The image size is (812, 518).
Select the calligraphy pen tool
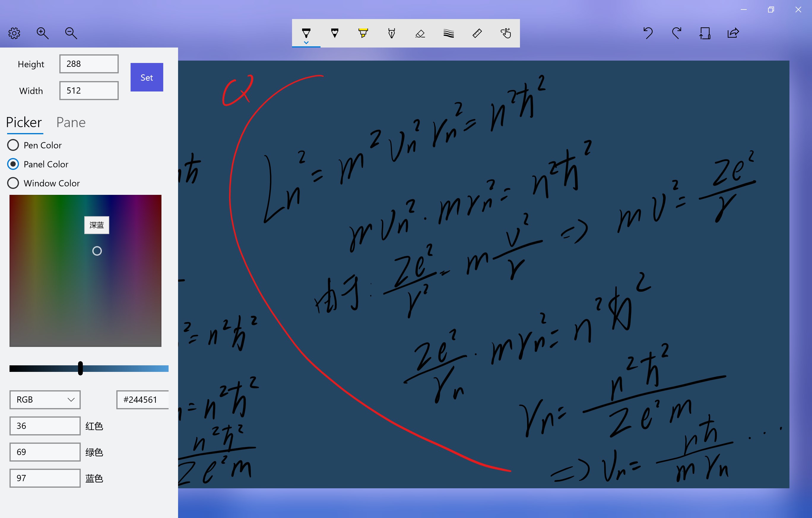coord(391,33)
